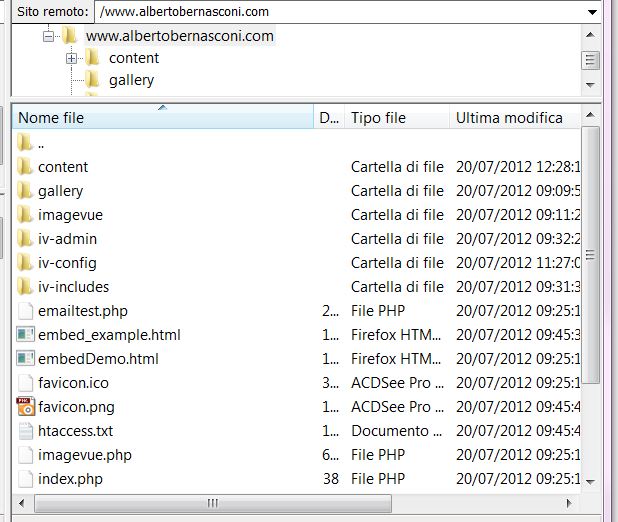Click the file list scroll up arrow

click(x=590, y=115)
